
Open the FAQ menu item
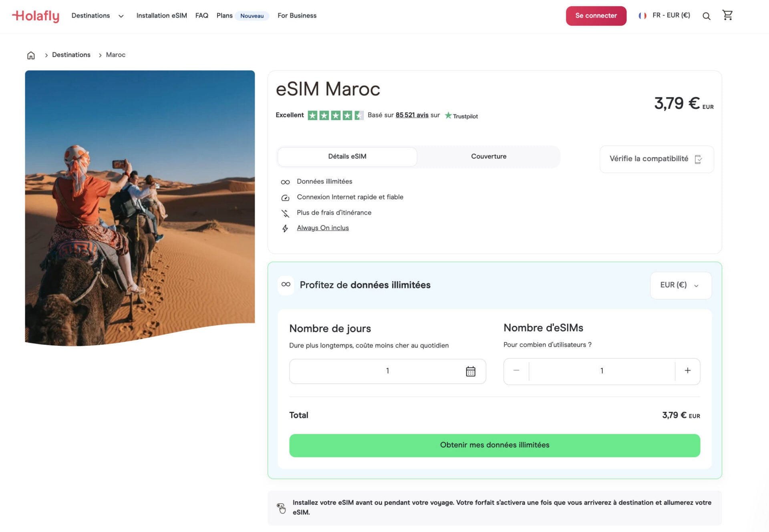point(201,16)
